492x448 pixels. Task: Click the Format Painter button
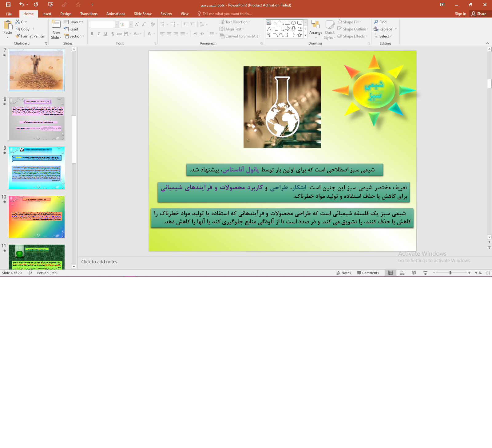pos(30,36)
